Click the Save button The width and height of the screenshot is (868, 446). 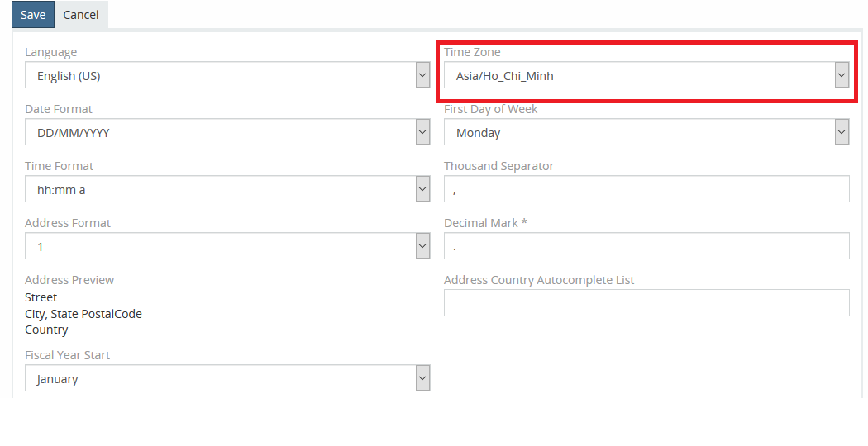(x=33, y=15)
